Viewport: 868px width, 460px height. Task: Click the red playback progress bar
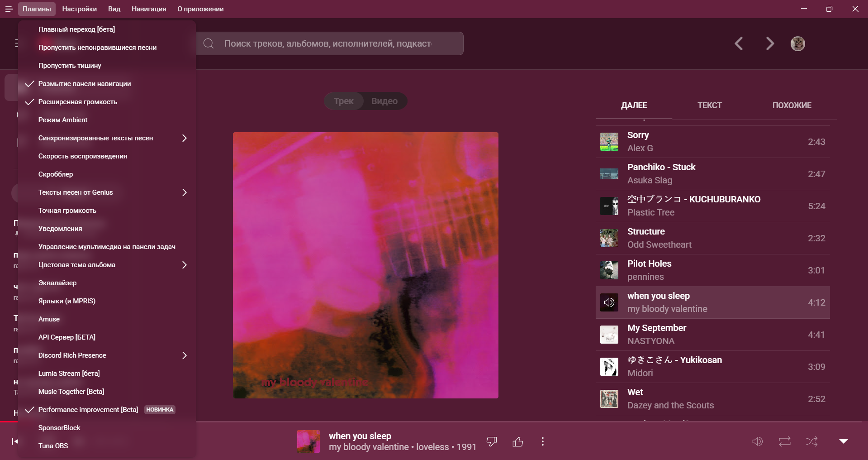[9, 422]
